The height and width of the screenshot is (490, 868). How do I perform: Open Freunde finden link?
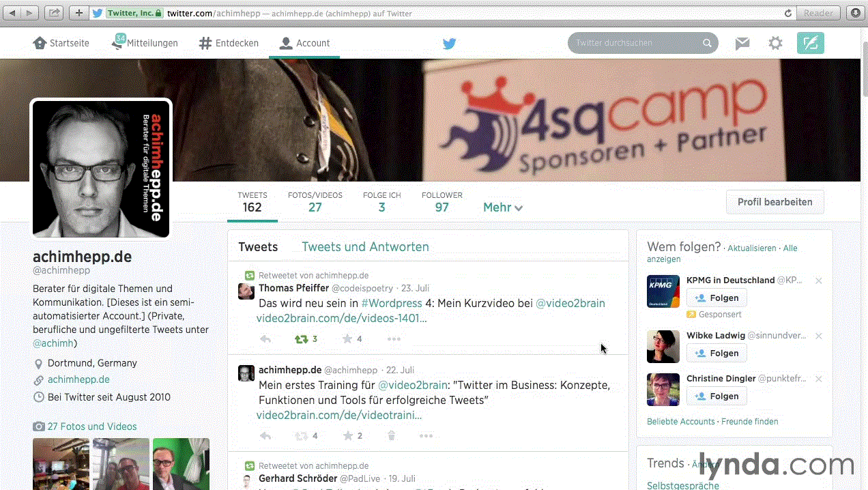coord(750,422)
